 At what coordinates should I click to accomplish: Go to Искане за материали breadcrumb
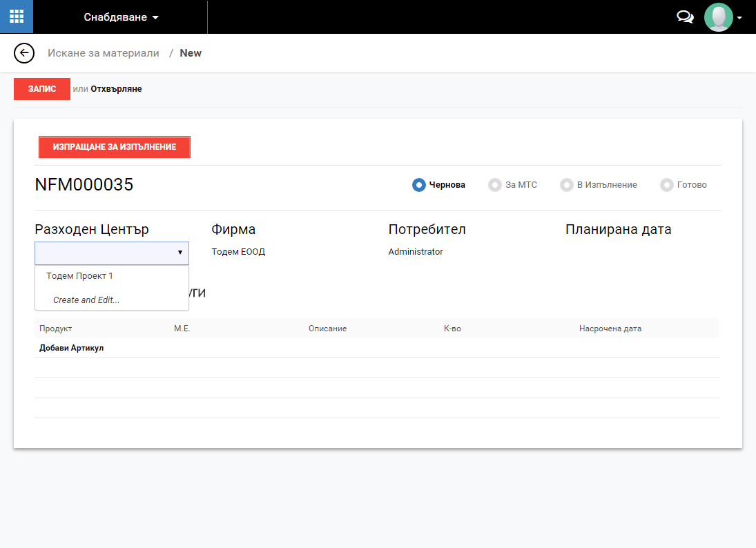pyautogui.click(x=103, y=53)
